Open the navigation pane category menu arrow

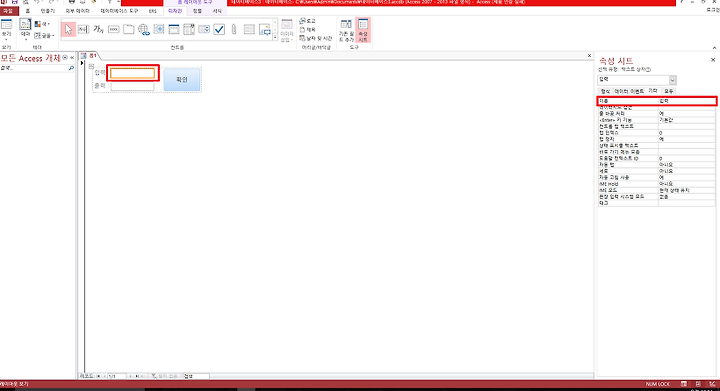tap(65, 58)
